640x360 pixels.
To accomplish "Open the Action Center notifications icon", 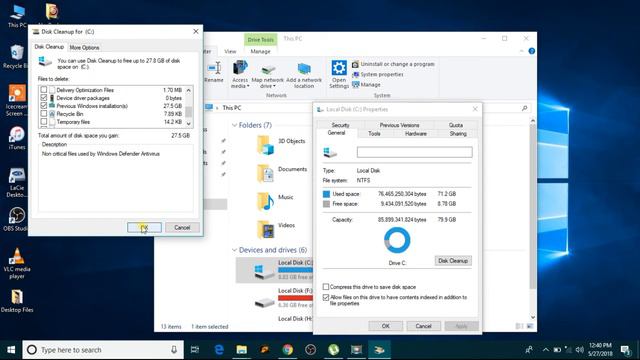I will [625, 350].
